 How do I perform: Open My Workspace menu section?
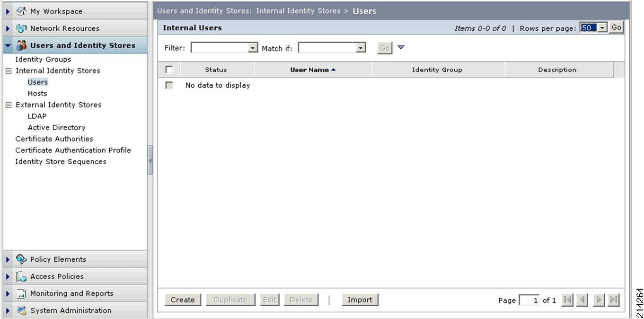pyautogui.click(x=75, y=11)
